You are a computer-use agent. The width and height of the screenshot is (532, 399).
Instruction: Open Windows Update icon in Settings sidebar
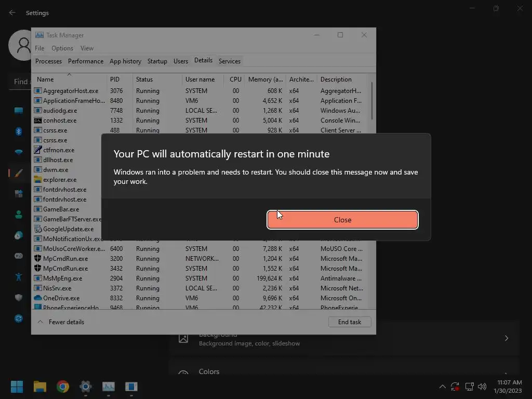[x=19, y=318]
